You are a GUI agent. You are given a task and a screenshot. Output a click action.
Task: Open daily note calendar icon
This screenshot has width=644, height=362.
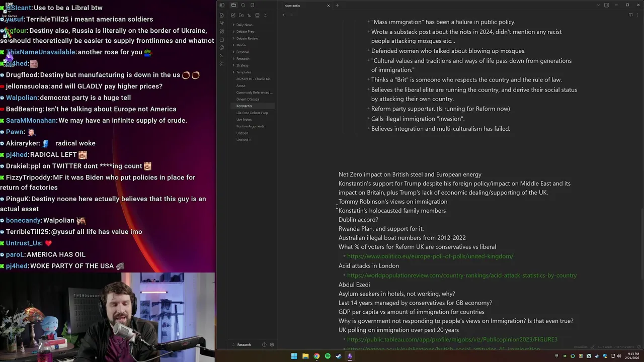222,39
